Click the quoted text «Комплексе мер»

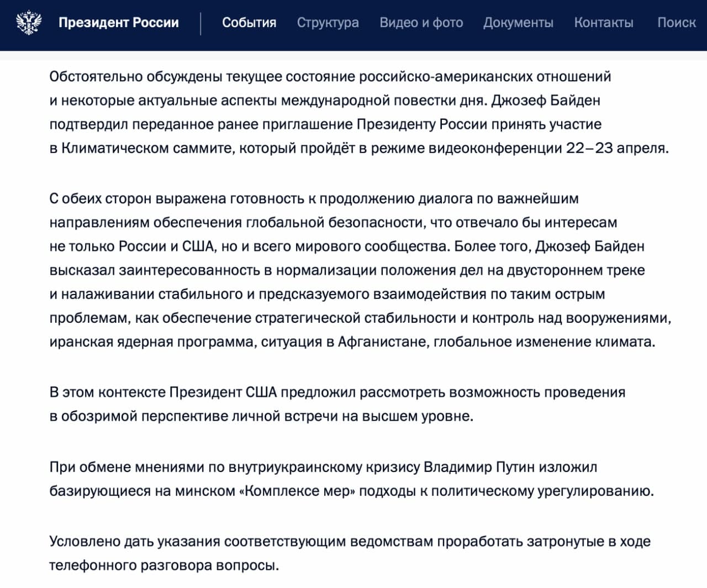point(298,491)
